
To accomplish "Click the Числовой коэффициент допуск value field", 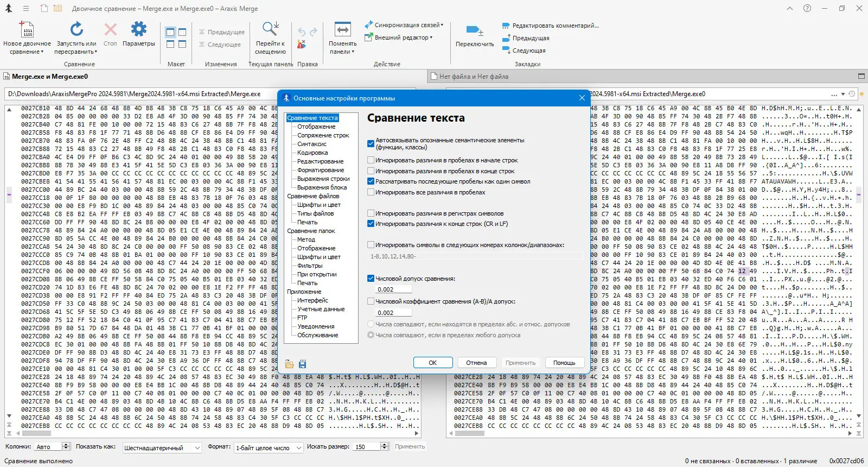I will coord(393,313).
